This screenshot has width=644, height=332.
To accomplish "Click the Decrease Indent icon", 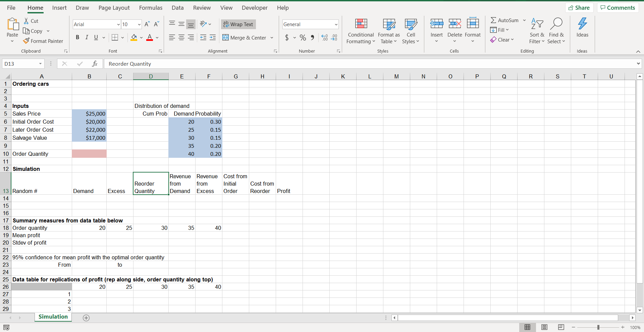I will click(203, 38).
